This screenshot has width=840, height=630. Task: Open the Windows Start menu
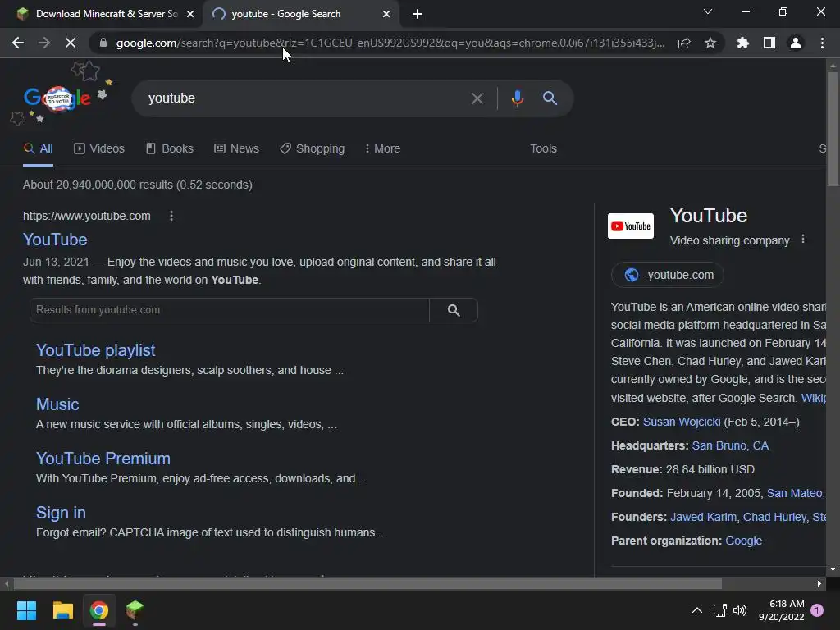pos(26,610)
